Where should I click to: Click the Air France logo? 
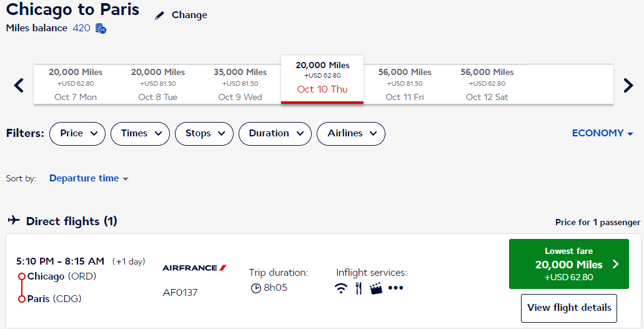pos(194,268)
